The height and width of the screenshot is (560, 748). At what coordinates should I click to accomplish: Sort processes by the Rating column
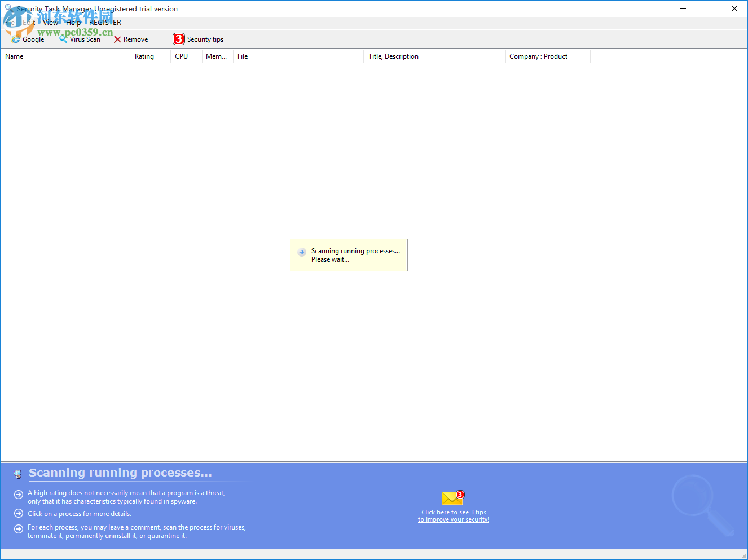[x=144, y=56]
